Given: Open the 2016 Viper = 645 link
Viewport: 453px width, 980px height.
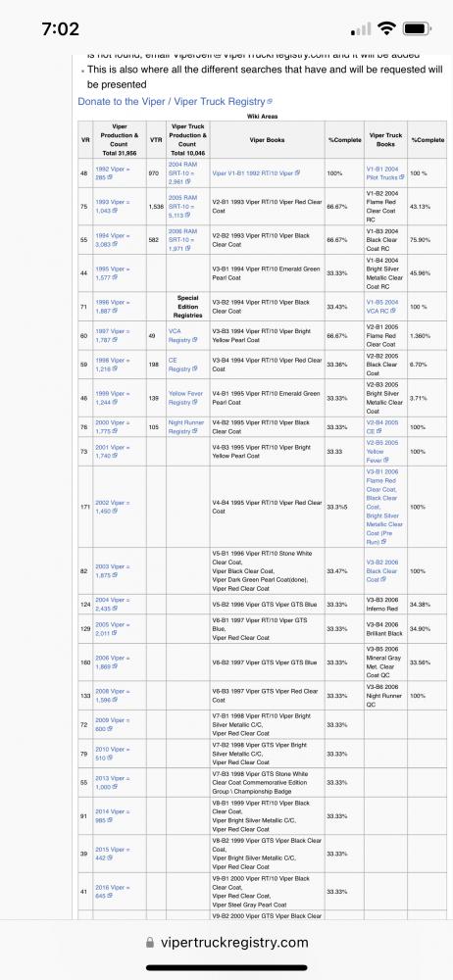Looking at the screenshot, I should [112, 891].
